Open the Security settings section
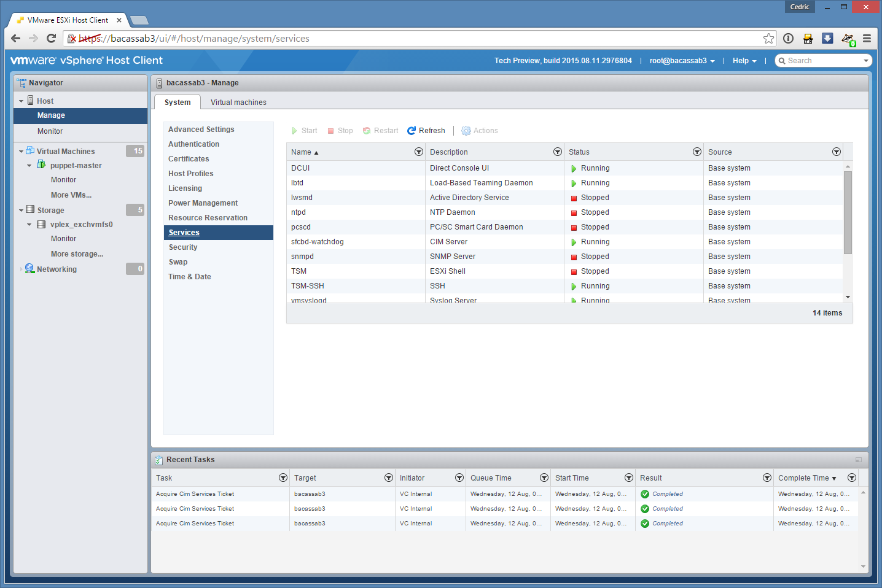The width and height of the screenshot is (882, 588). [183, 247]
